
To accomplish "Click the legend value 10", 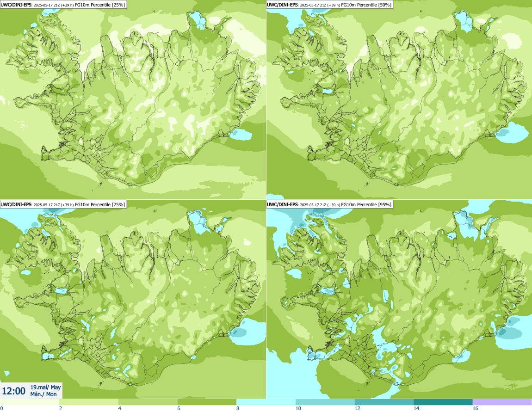I will pos(298,409).
